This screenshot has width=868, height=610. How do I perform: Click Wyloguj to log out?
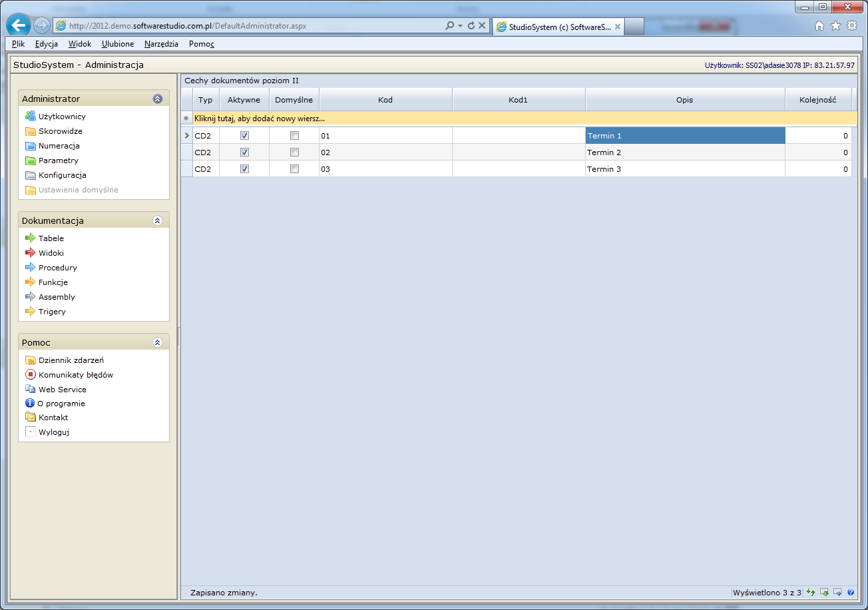[x=53, y=432]
